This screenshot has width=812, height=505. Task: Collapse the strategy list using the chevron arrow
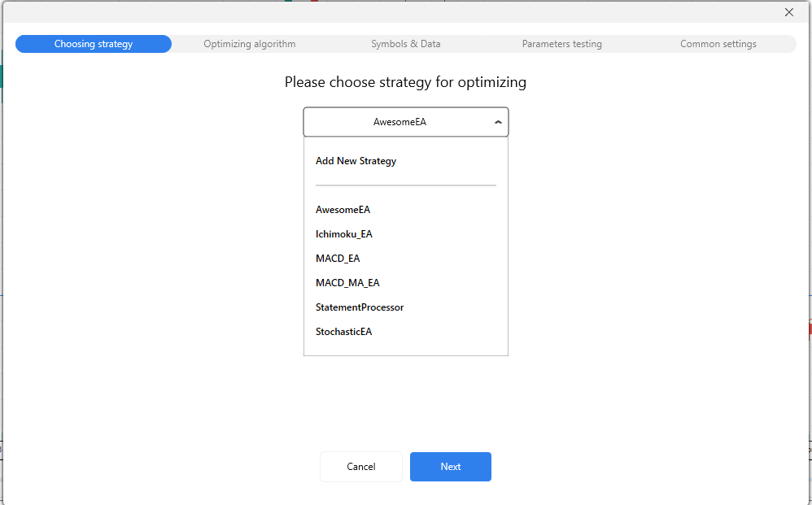point(497,123)
